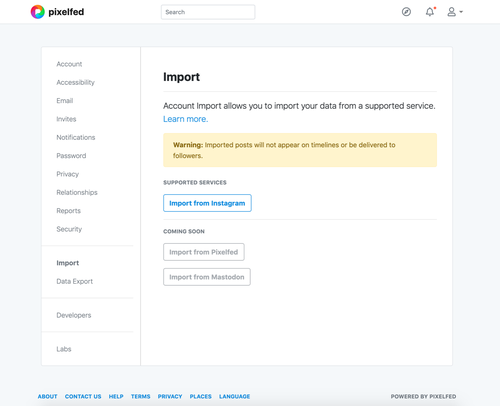
Task: Open the Email settings page
Action: pyautogui.click(x=65, y=101)
